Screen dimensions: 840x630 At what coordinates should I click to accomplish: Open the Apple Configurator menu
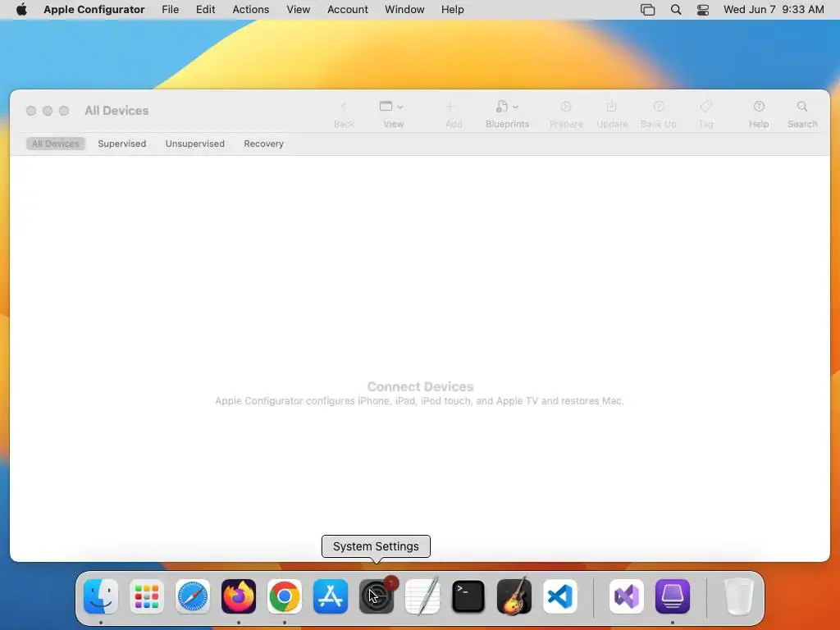coord(94,10)
